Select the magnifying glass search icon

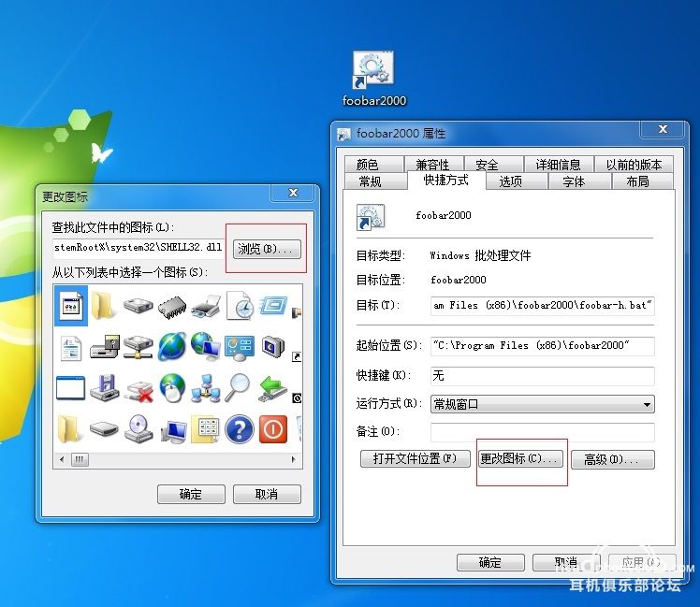click(237, 387)
